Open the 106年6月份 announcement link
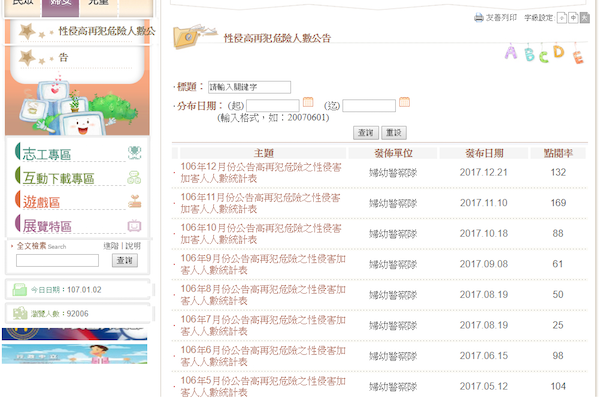Screen dimensions: 600x398 click(x=263, y=356)
